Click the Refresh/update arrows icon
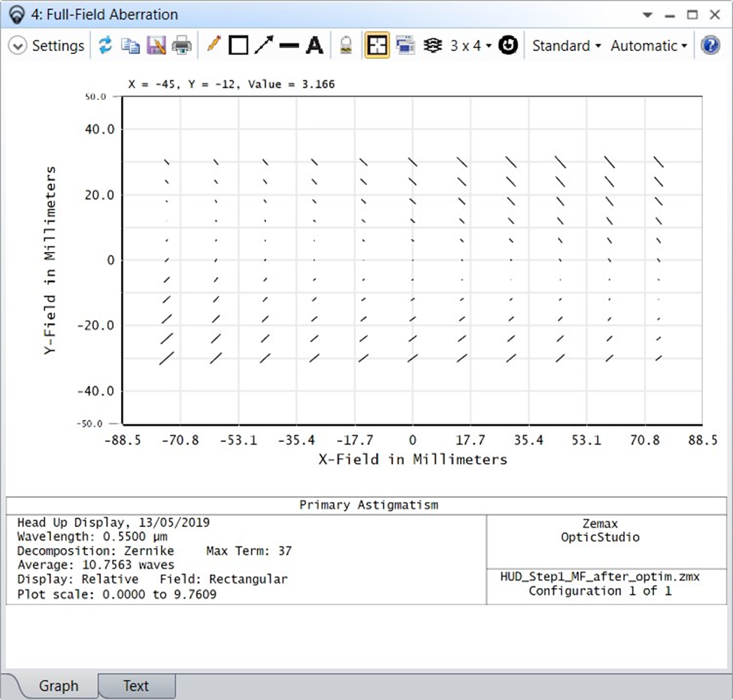This screenshot has width=733, height=700. coord(105,46)
